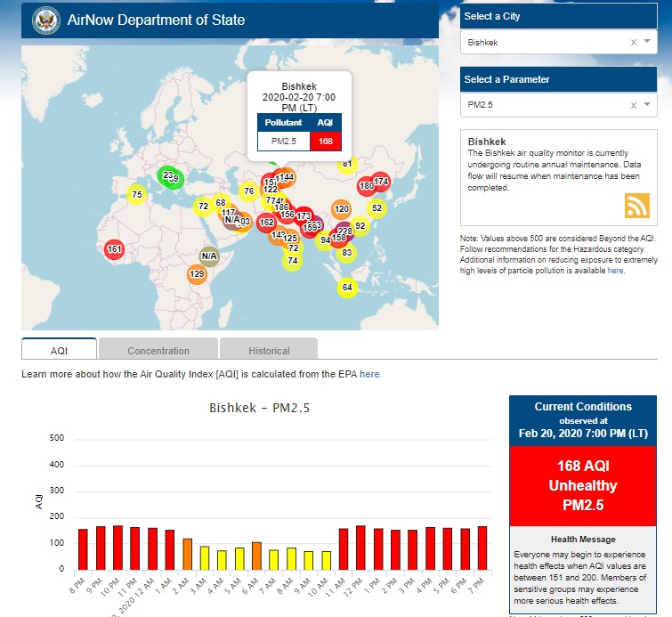The width and height of the screenshot is (672, 617).
Task: Click the 129 AQI marker in East Africa
Action: pos(197,274)
